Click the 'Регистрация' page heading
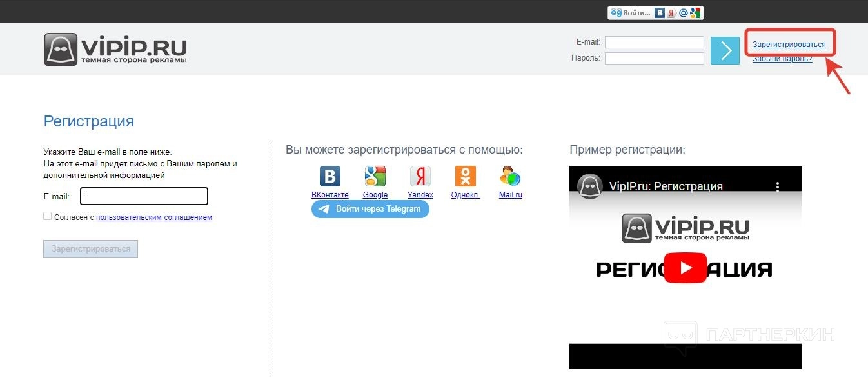868x391 pixels. pos(89,121)
